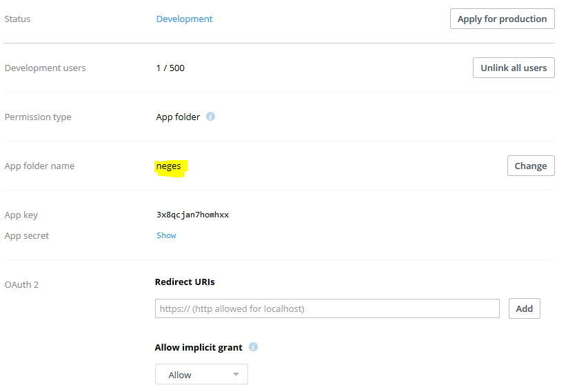Click the OAuth 2 section label
The height and width of the screenshot is (392, 588).
click(x=22, y=284)
